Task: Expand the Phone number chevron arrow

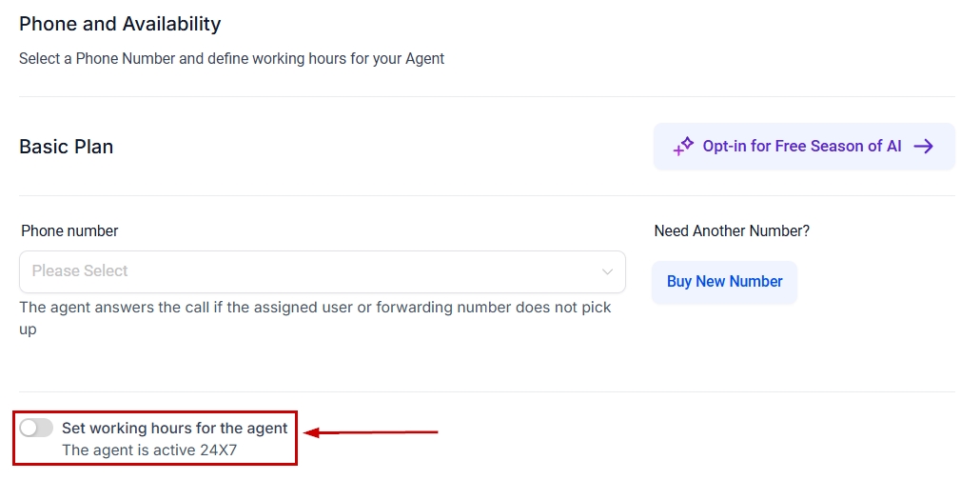Action: coord(607,271)
